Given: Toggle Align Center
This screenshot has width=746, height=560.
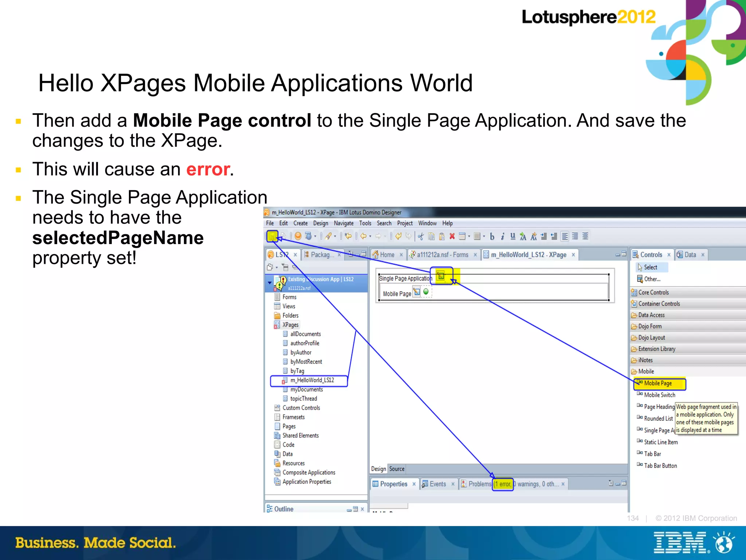Looking at the screenshot, I should [585, 236].
